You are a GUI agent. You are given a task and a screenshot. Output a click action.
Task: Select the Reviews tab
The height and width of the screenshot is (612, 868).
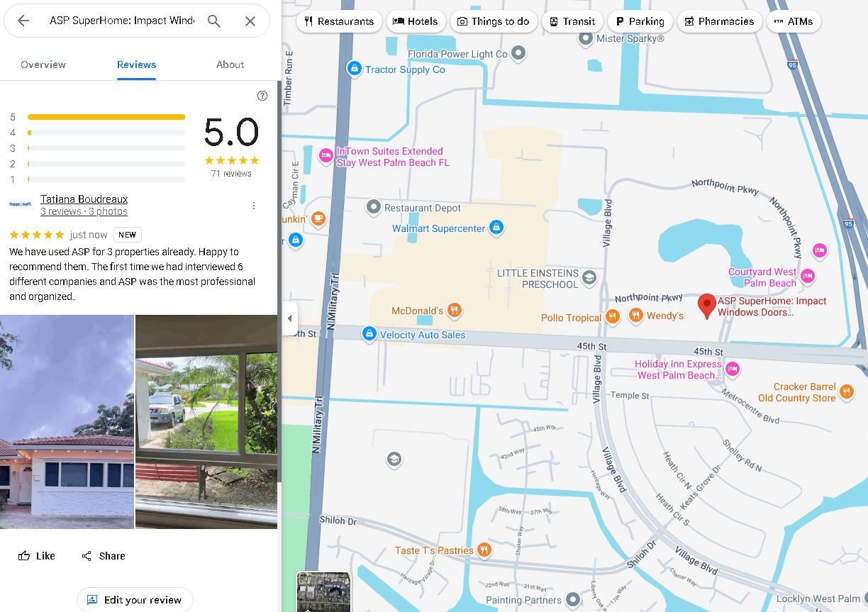click(x=137, y=65)
